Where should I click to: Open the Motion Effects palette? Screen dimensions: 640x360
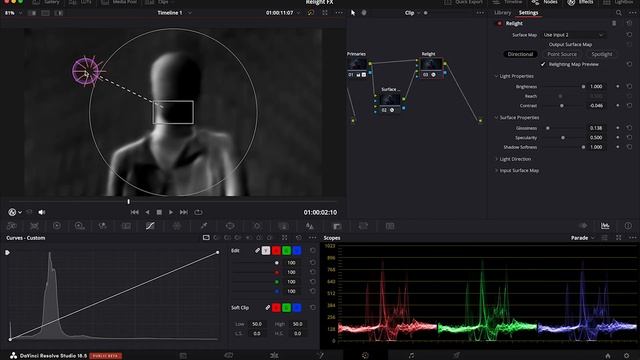(127, 226)
